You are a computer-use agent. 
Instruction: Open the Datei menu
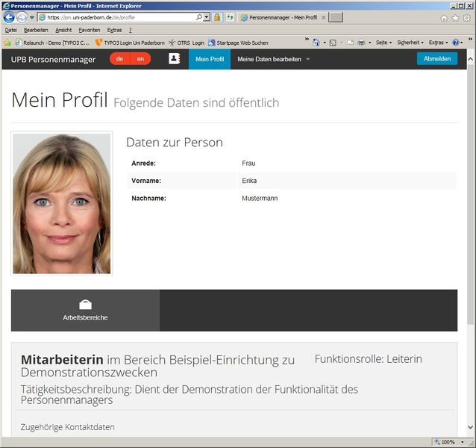(x=11, y=30)
